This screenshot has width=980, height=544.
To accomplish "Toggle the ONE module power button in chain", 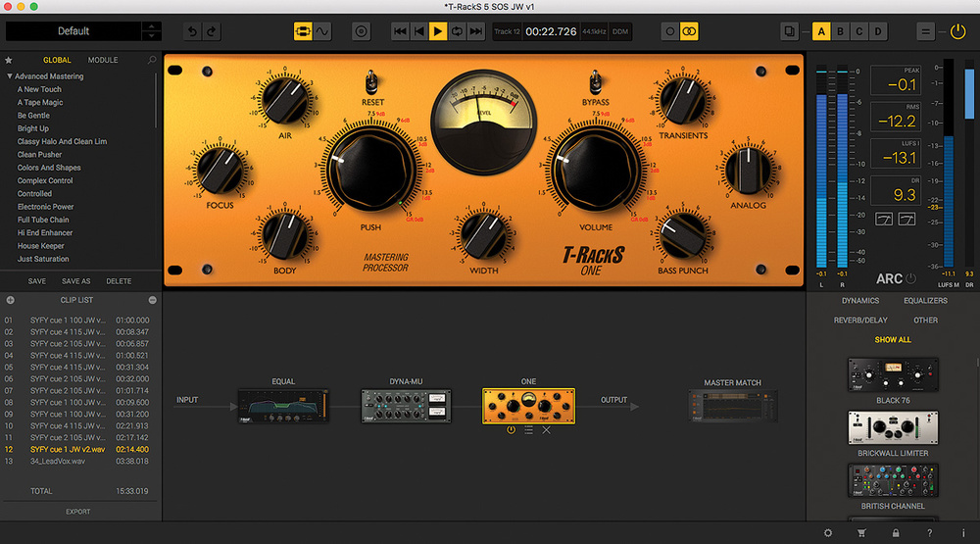I will click(511, 429).
